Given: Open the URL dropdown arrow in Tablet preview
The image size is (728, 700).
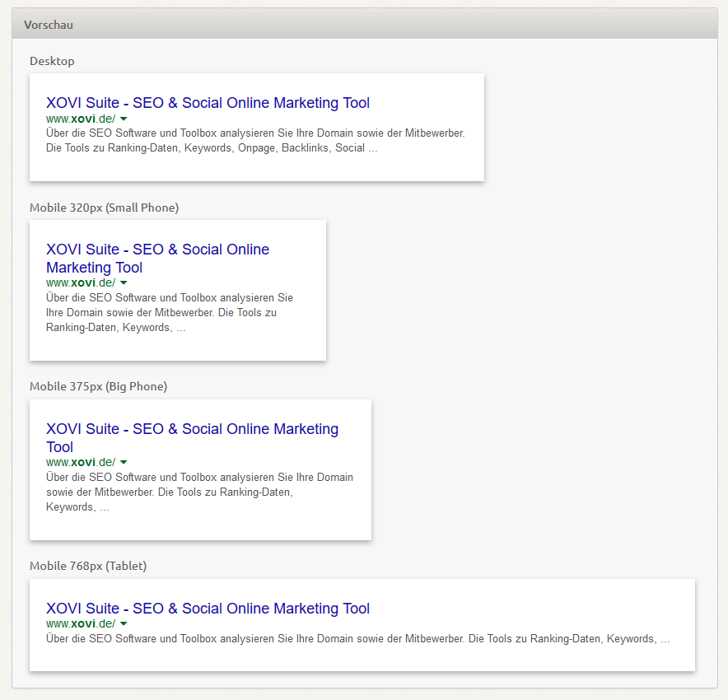Looking at the screenshot, I should pos(124,624).
